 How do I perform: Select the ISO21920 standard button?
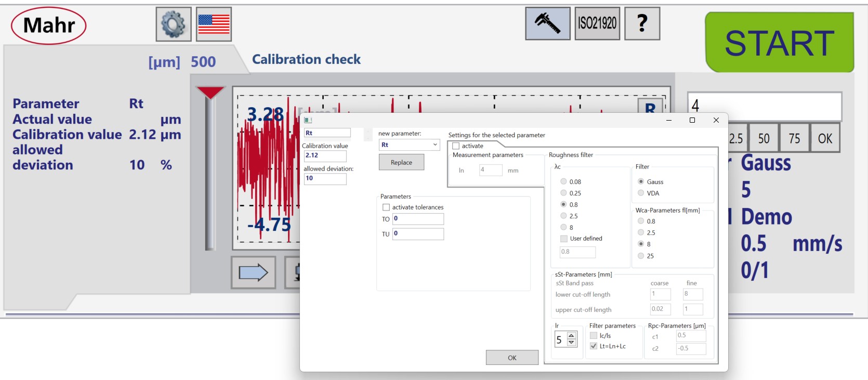(x=597, y=23)
